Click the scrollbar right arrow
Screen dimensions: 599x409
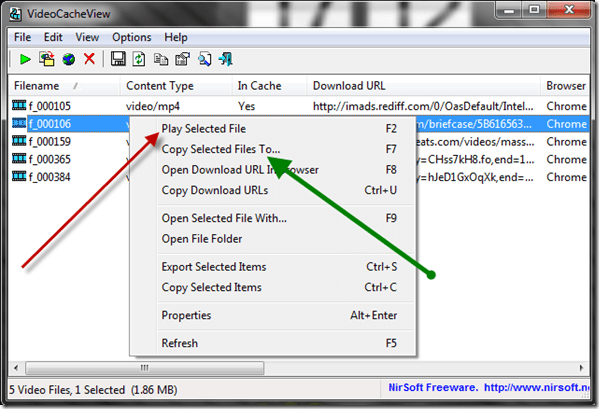(x=581, y=368)
